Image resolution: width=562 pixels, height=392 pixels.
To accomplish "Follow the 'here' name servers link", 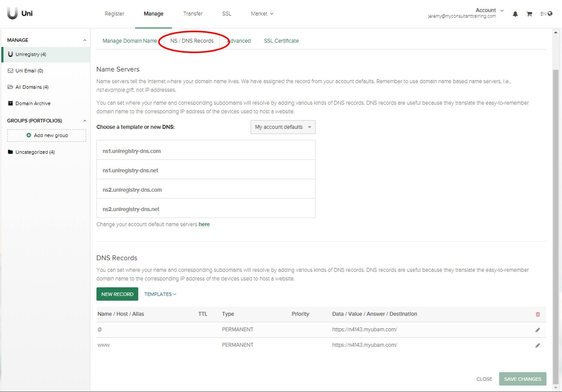I will pyautogui.click(x=204, y=225).
